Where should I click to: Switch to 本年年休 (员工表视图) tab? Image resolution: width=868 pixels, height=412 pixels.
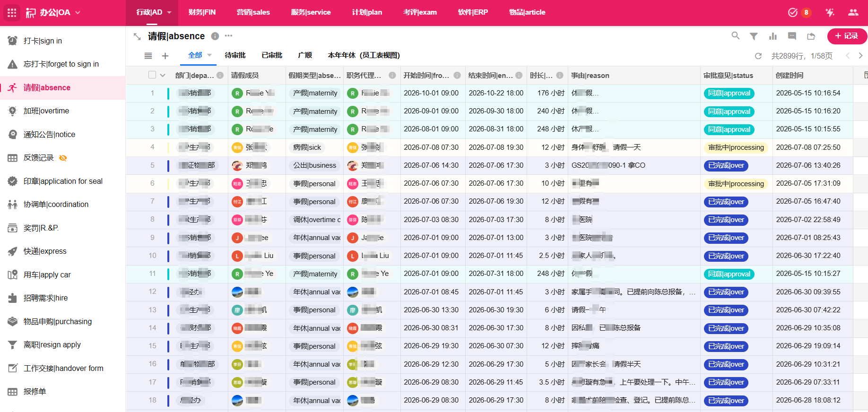[364, 55]
